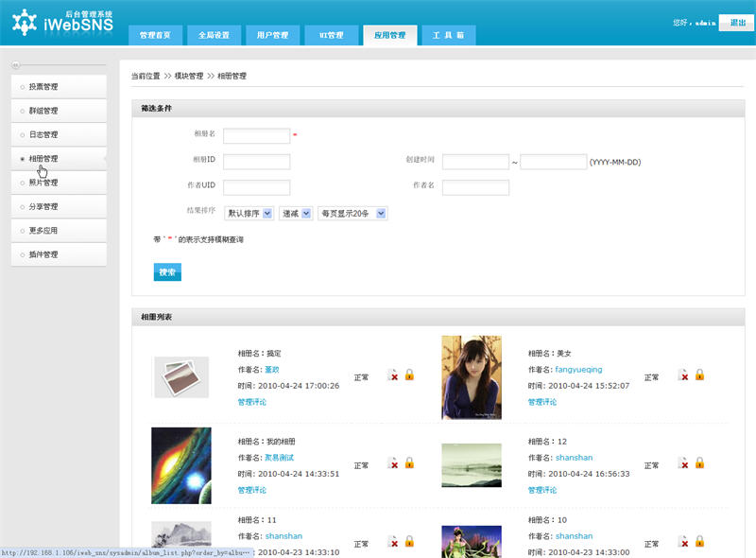756x558 pixels.
Task: Lock the 我的相册 album
Action: tap(409, 462)
